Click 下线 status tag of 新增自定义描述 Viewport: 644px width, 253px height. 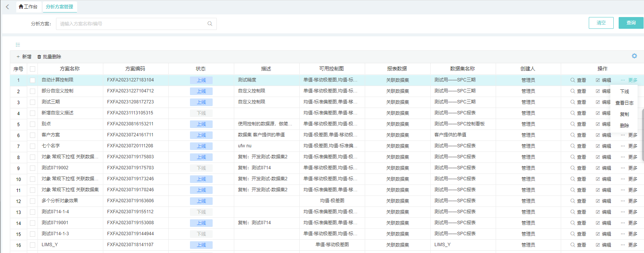tap(201, 113)
